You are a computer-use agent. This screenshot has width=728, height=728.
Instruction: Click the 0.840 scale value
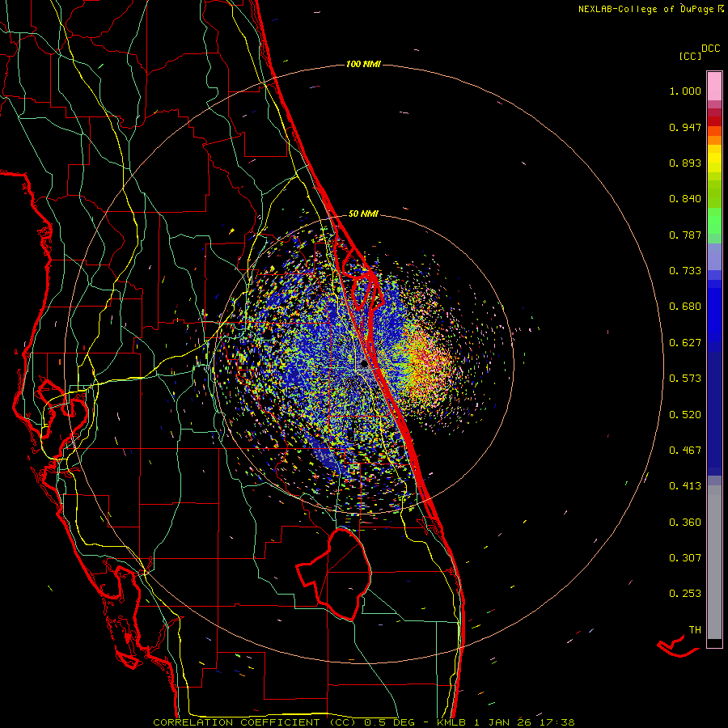[x=685, y=199]
